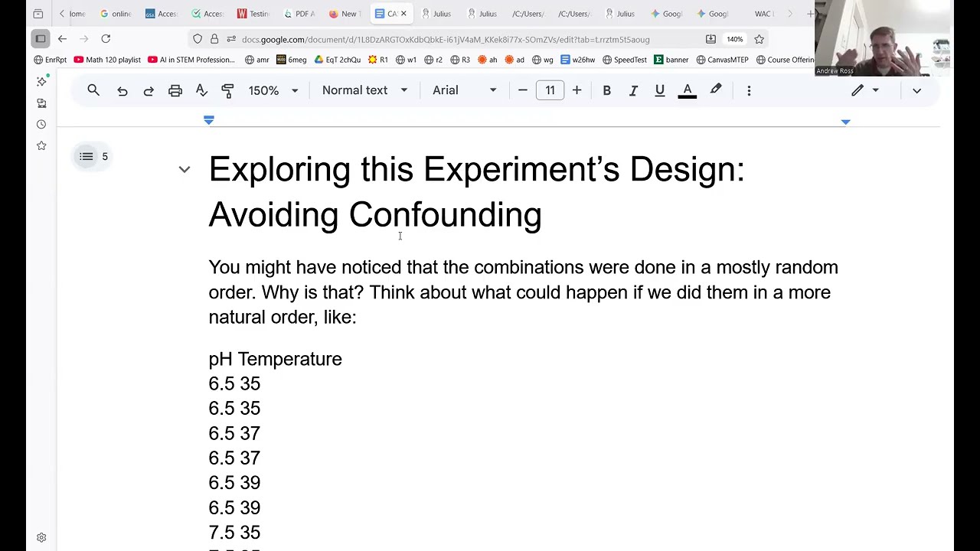Open sidebar settings gear

tap(41, 538)
